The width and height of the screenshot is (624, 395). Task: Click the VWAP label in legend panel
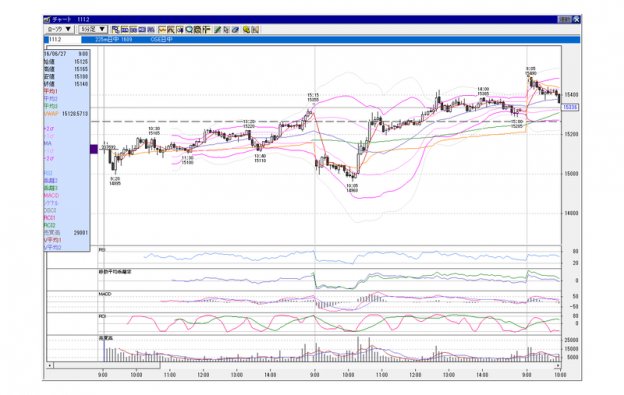click(x=51, y=114)
